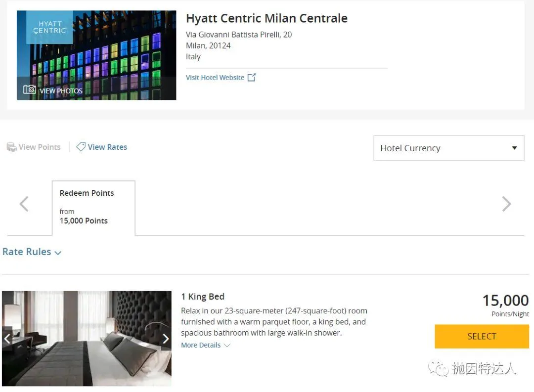Click the external link icon beside Visit Hotel Website
This screenshot has height=392, width=534.
(x=251, y=78)
